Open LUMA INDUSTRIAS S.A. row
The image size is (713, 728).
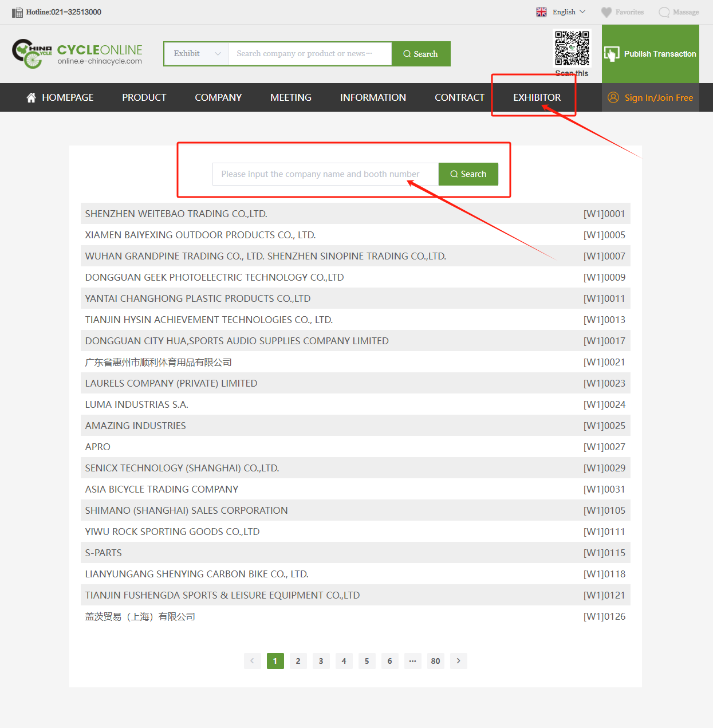(x=355, y=404)
